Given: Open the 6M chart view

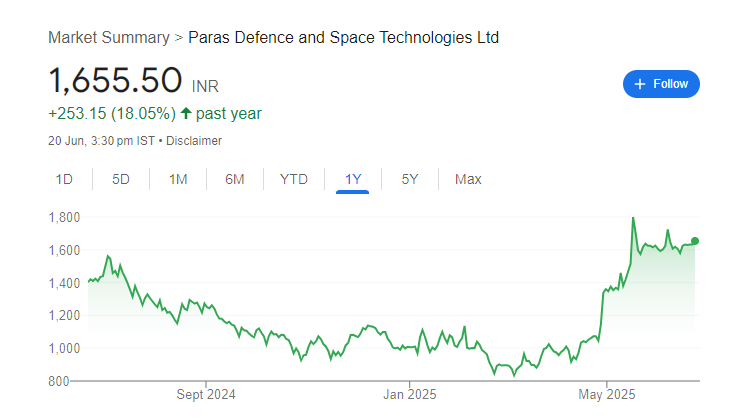Looking at the screenshot, I should pyautogui.click(x=234, y=180).
